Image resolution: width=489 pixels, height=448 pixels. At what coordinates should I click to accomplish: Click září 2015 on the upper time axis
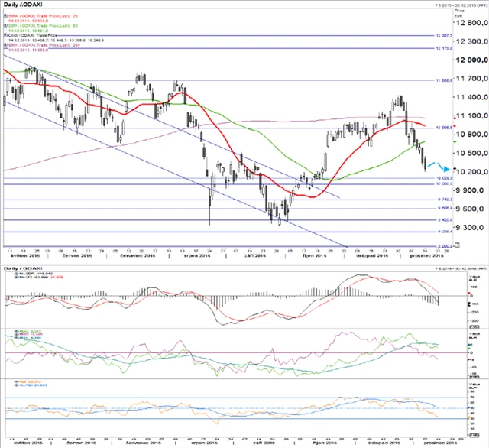pyautogui.click(x=255, y=255)
